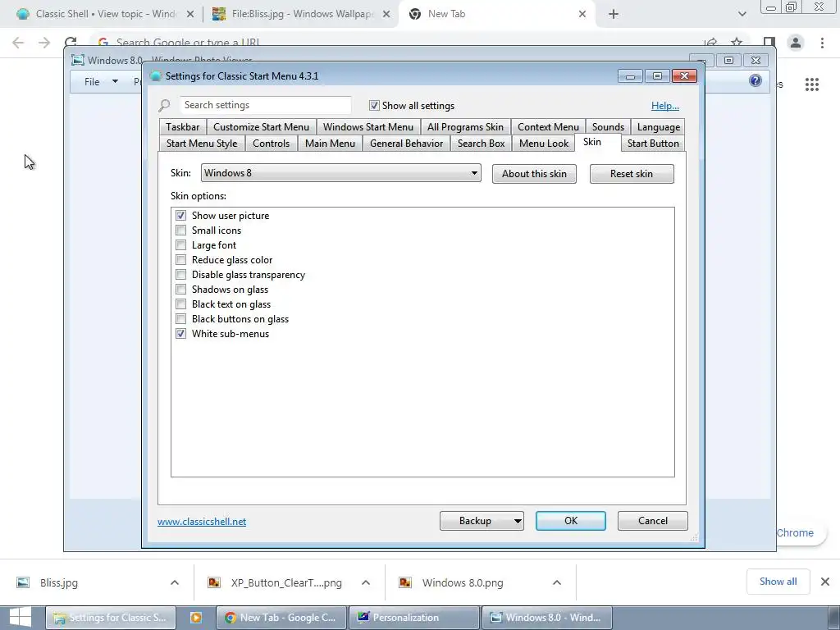The image size is (840, 630).
Task: Open the Google apps grid icon
Action: pos(811,84)
